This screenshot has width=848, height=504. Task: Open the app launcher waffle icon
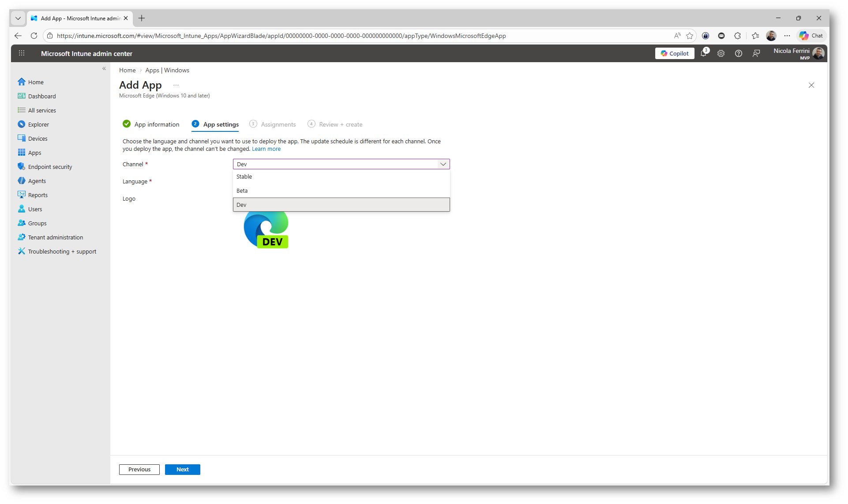(22, 53)
